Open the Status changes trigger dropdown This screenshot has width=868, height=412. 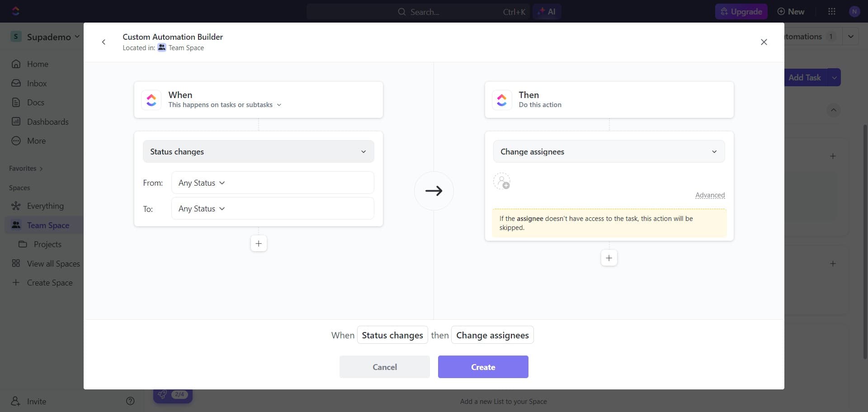tap(258, 151)
